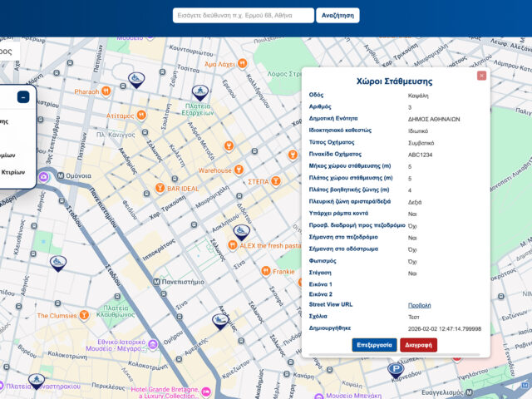Click the Πανεπιστήμιο metro station icon
532x399 pixels.
156,282
